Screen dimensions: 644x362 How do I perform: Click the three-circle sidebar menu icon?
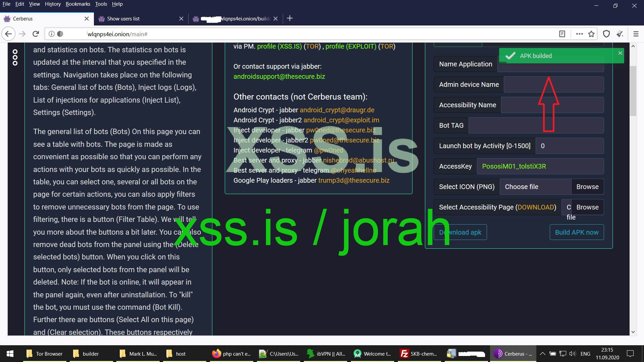tap(15, 57)
